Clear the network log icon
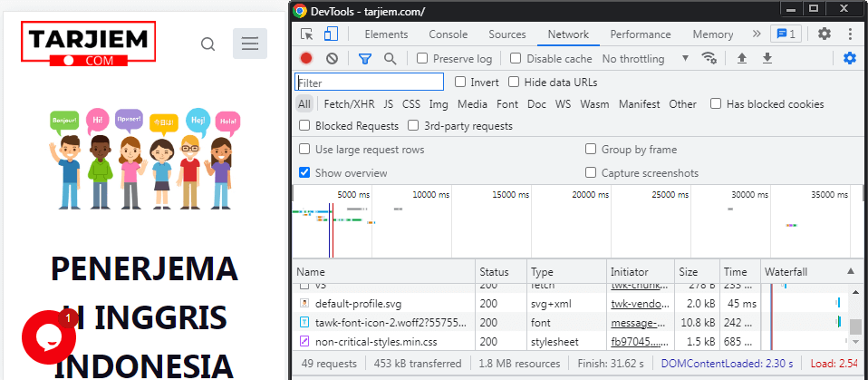The height and width of the screenshot is (380, 868). click(x=332, y=58)
